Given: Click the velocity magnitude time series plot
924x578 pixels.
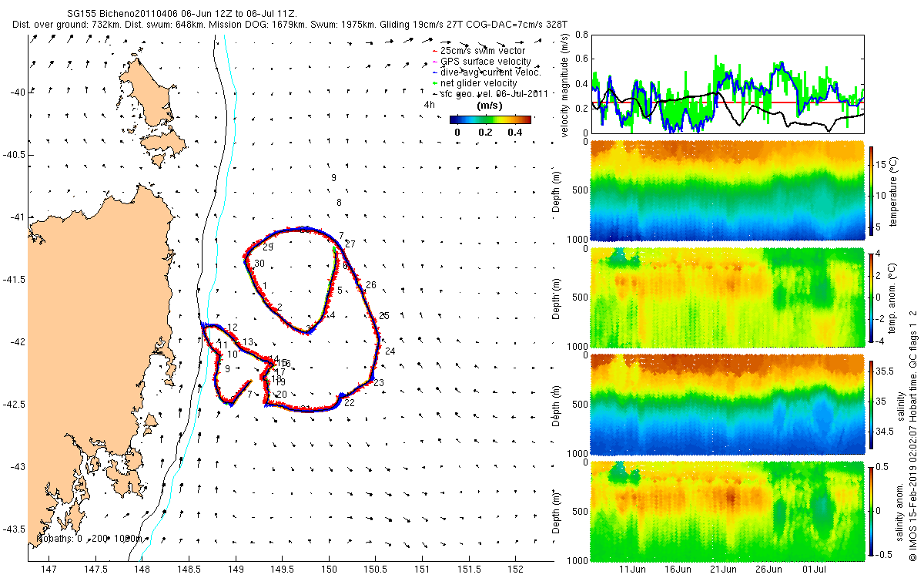Looking at the screenshot, I should [x=728, y=86].
